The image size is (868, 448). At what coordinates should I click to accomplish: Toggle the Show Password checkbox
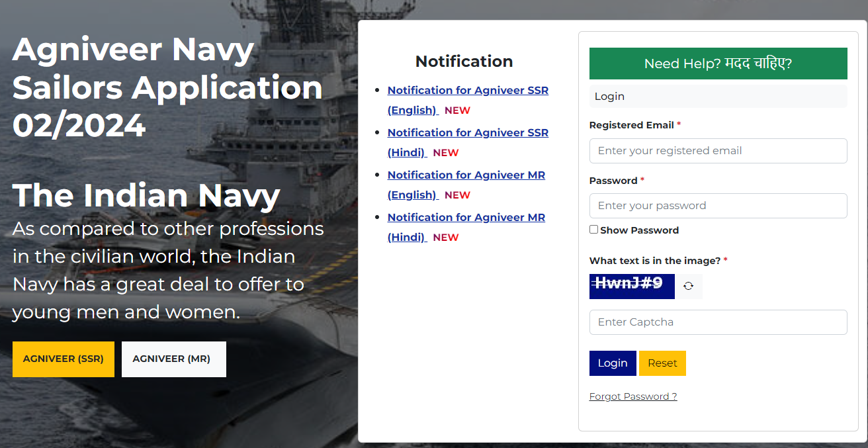(x=593, y=230)
